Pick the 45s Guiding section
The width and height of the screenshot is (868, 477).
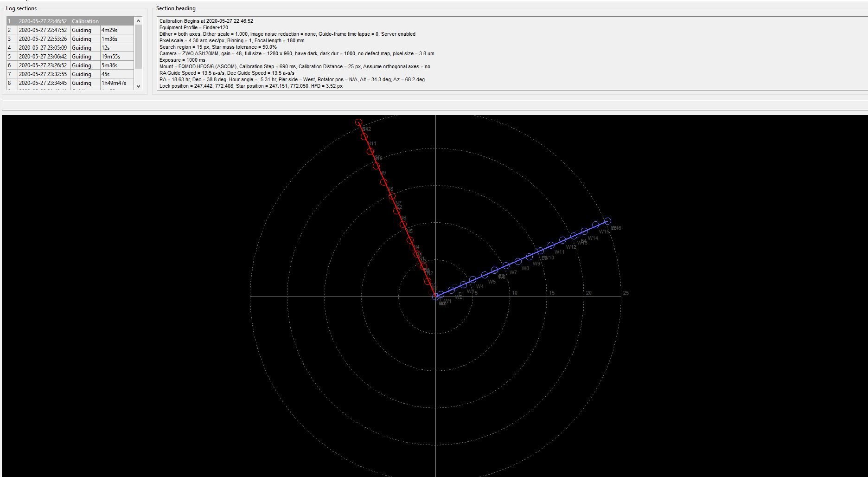[70, 74]
